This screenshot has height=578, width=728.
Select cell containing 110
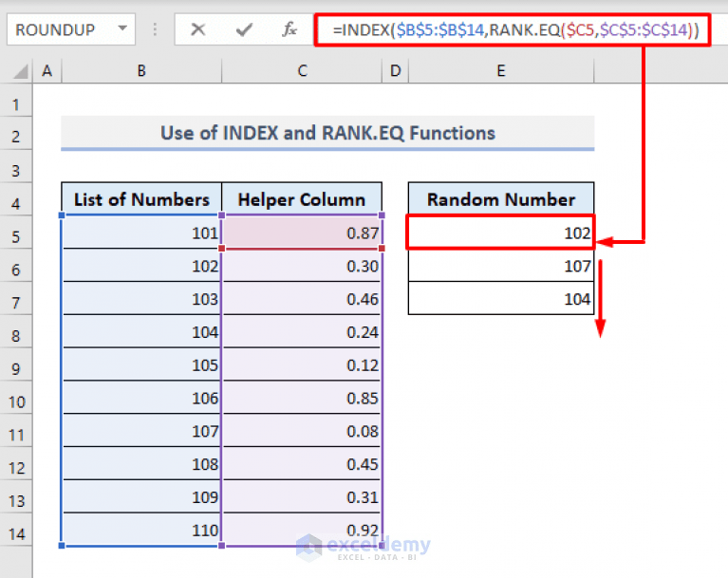(141, 530)
